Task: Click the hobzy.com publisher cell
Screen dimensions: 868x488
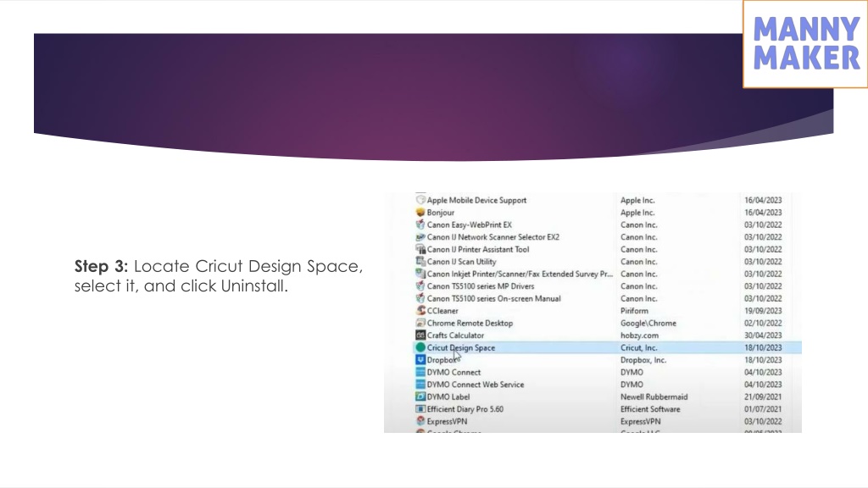Action: [x=639, y=335]
